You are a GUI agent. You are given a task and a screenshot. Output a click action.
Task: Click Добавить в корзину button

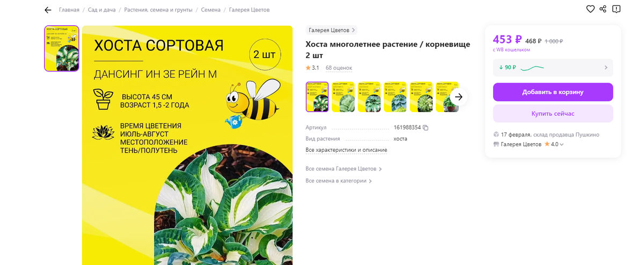click(x=553, y=92)
